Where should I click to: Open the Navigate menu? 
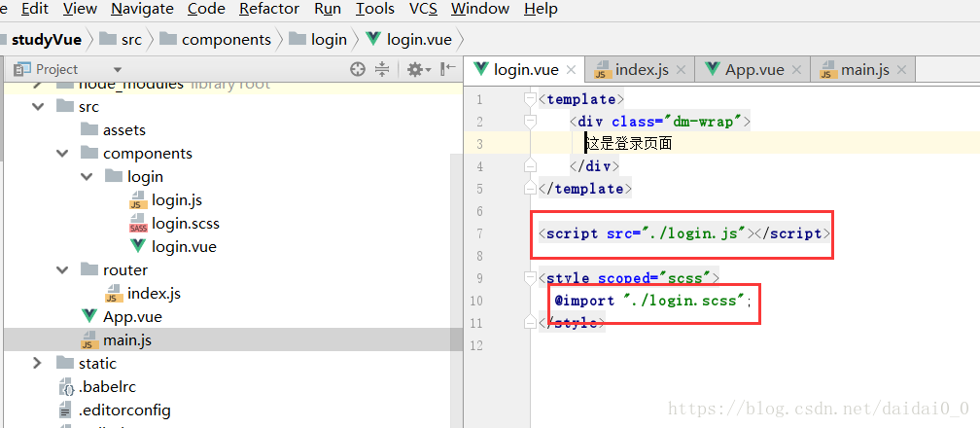[143, 9]
